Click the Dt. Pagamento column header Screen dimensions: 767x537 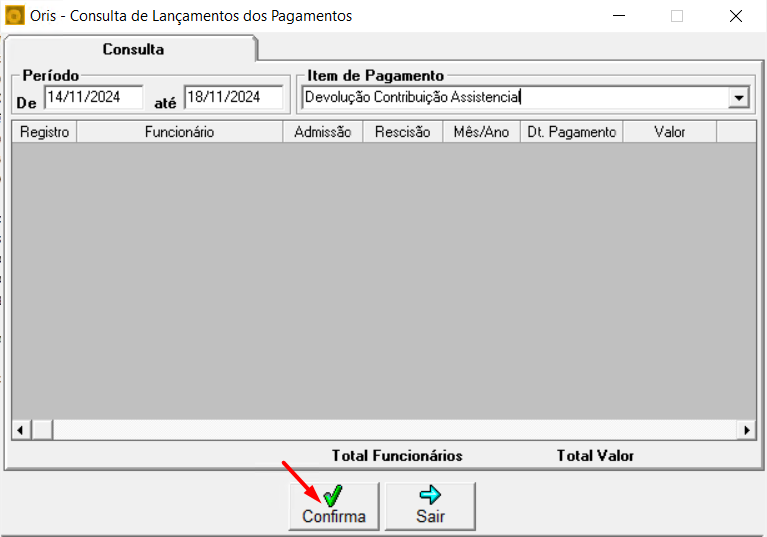(571, 132)
